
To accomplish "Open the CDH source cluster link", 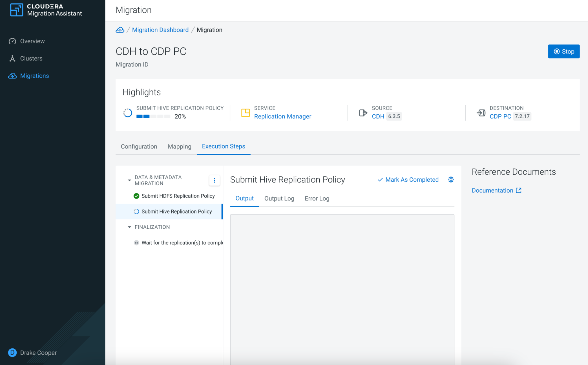I will pos(378,116).
